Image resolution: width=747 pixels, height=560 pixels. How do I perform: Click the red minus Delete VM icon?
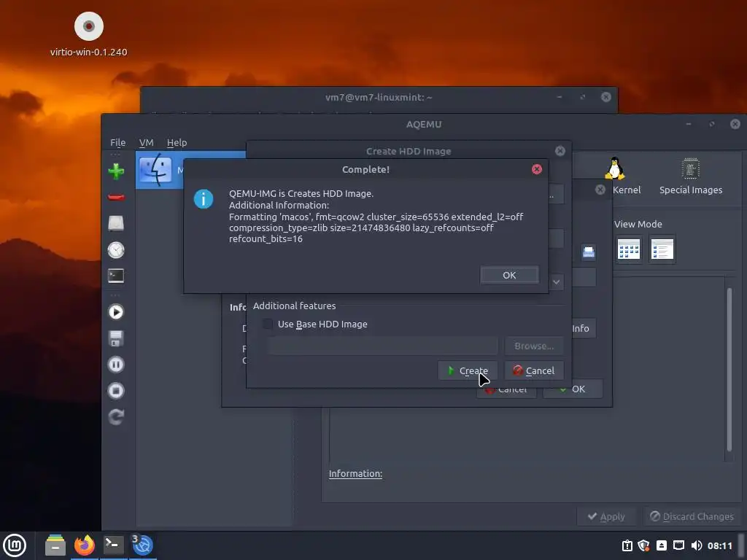click(x=116, y=197)
